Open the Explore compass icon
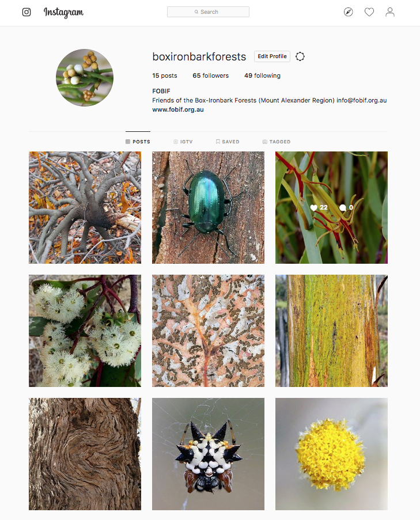 coord(349,12)
